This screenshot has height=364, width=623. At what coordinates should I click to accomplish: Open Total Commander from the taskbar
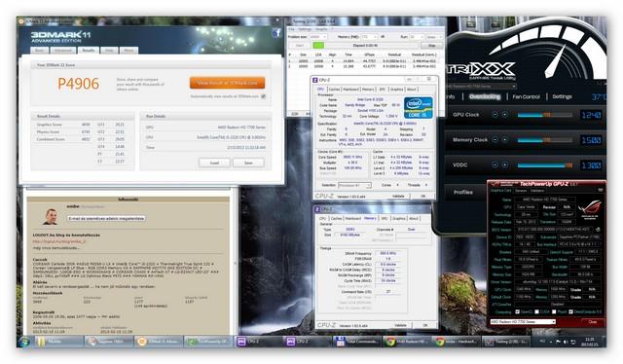pyautogui.click(x=356, y=342)
